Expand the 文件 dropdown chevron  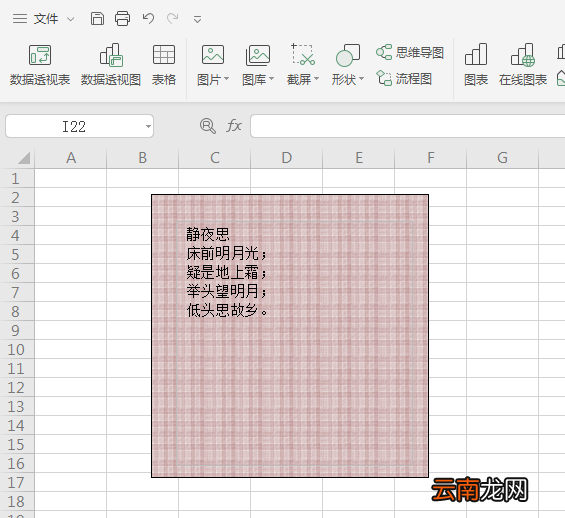coord(71,19)
